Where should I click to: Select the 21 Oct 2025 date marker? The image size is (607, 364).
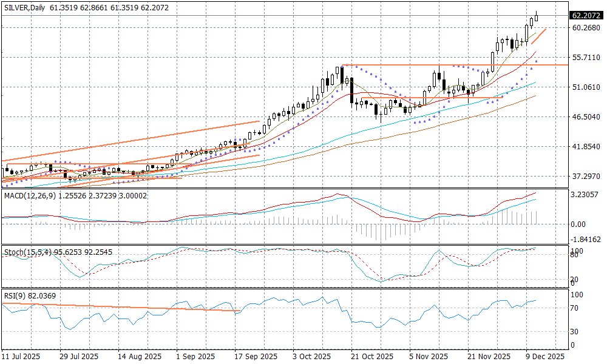[370, 356]
